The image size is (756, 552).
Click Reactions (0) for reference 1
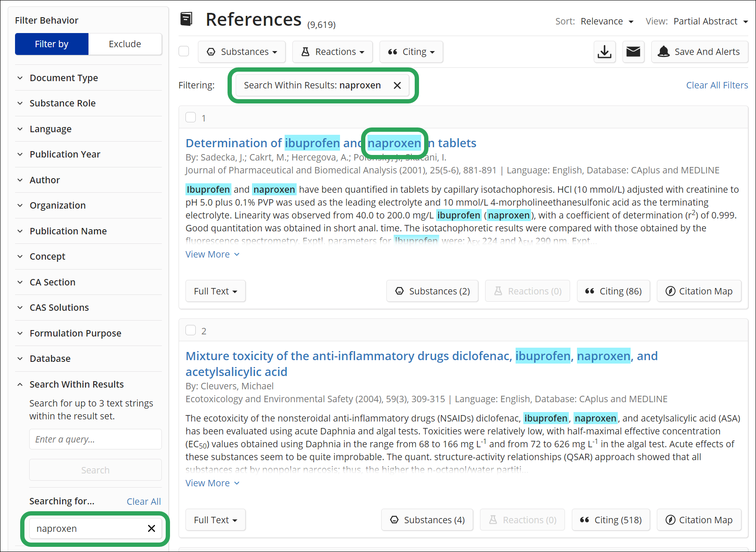[x=528, y=291]
